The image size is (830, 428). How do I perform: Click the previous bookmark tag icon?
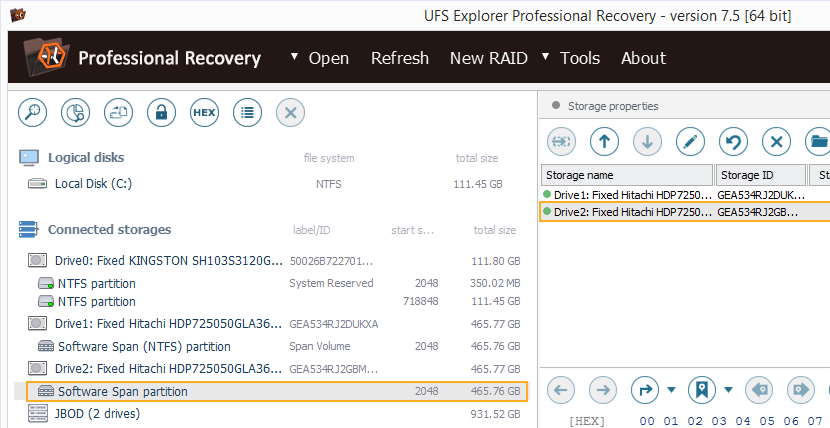tap(759, 390)
